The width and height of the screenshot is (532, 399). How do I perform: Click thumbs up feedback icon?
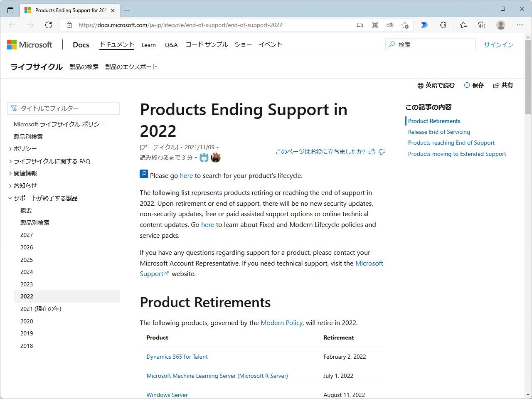point(372,152)
